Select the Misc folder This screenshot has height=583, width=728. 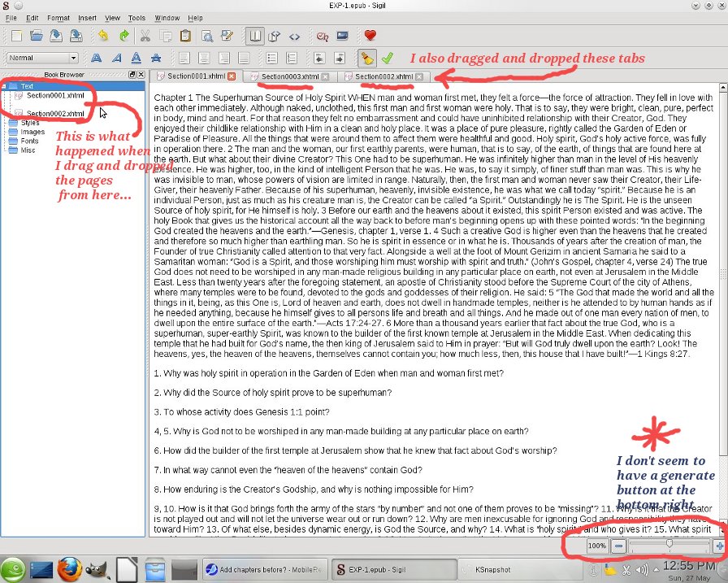(28, 150)
